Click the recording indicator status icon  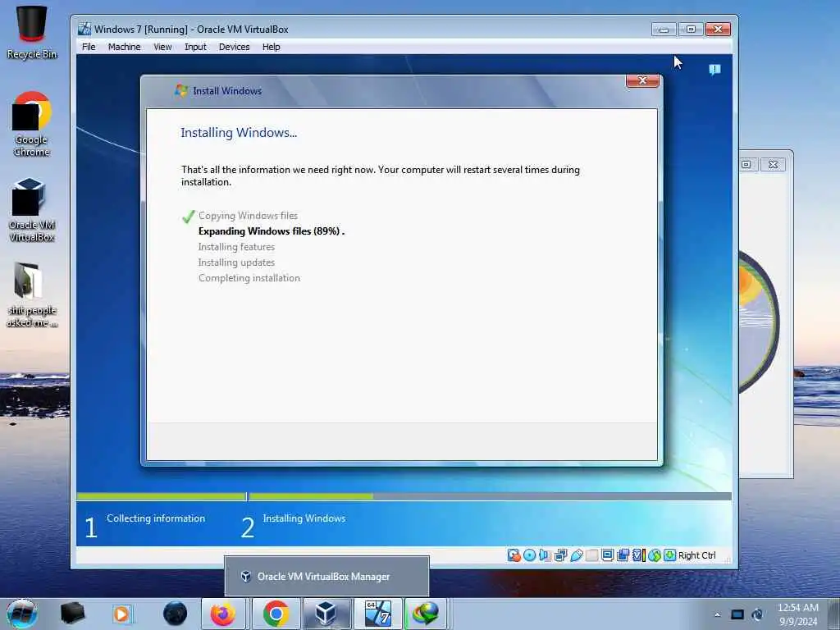click(623, 555)
